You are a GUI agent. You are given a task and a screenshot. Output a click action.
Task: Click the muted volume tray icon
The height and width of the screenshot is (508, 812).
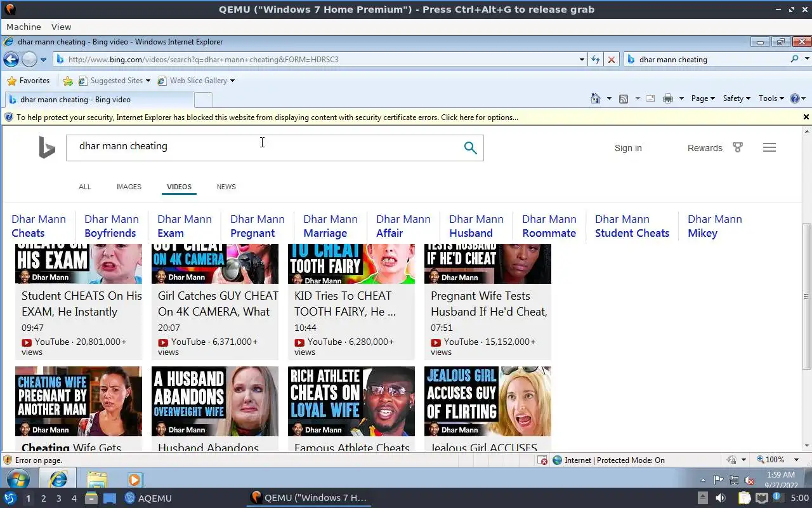coord(749,480)
